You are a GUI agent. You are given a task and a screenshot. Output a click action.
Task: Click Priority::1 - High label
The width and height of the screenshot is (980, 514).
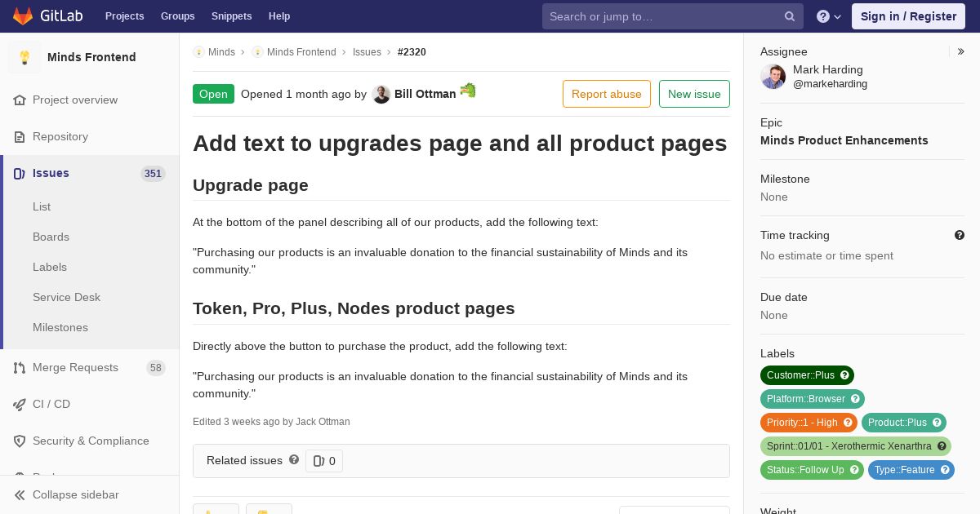pyautogui.click(x=802, y=423)
